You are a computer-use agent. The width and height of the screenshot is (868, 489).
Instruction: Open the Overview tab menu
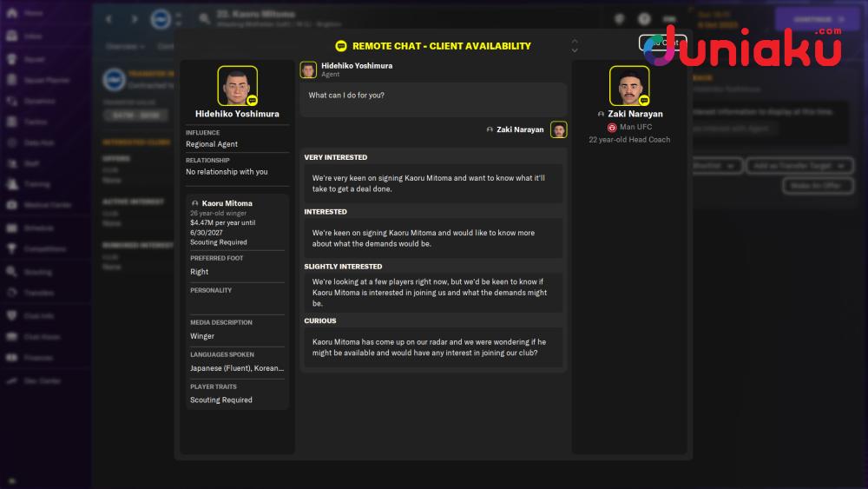pos(126,47)
